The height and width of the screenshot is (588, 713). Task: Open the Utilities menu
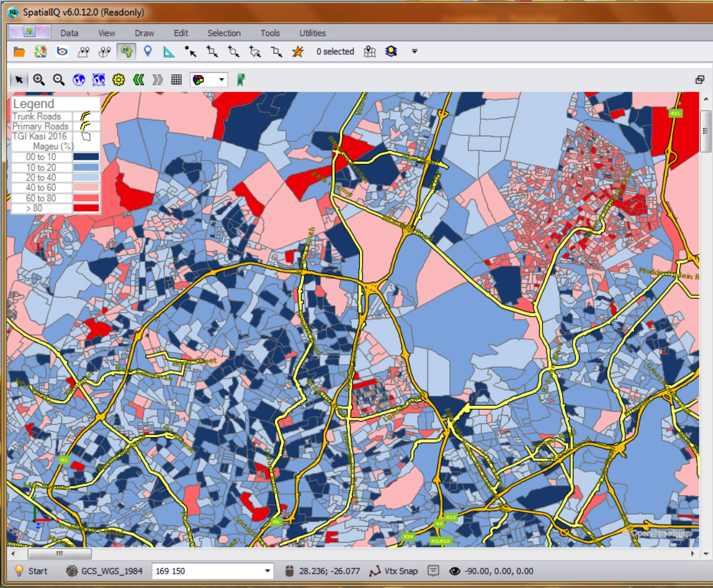pos(312,33)
